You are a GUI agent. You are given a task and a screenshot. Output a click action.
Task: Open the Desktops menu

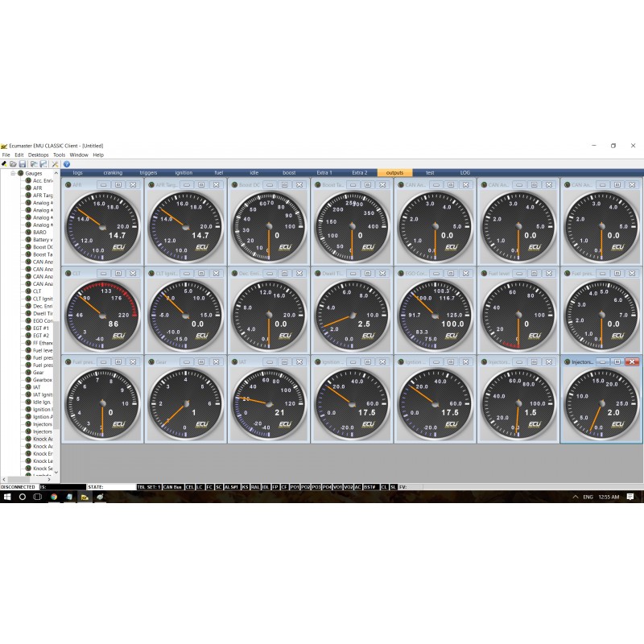pos(38,155)
